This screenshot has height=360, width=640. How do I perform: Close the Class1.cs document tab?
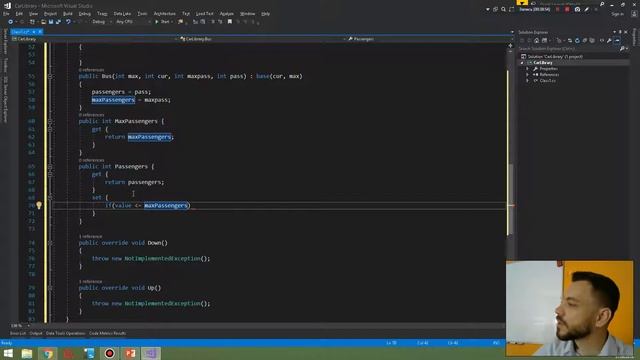[40, 32]
